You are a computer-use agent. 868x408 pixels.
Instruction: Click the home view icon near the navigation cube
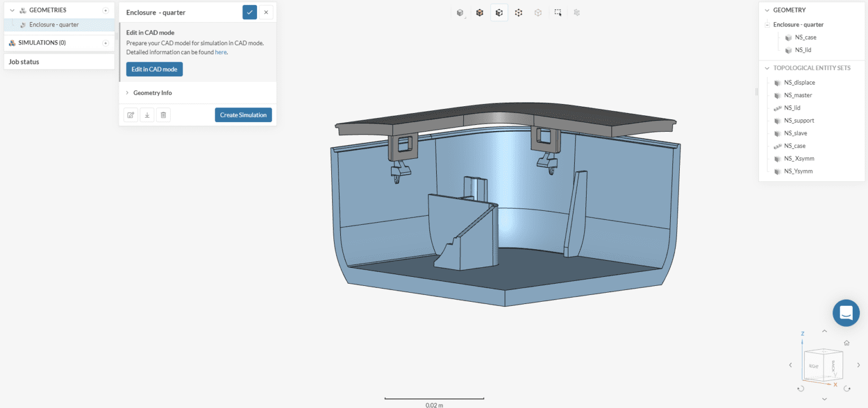(x=846, y=342)
